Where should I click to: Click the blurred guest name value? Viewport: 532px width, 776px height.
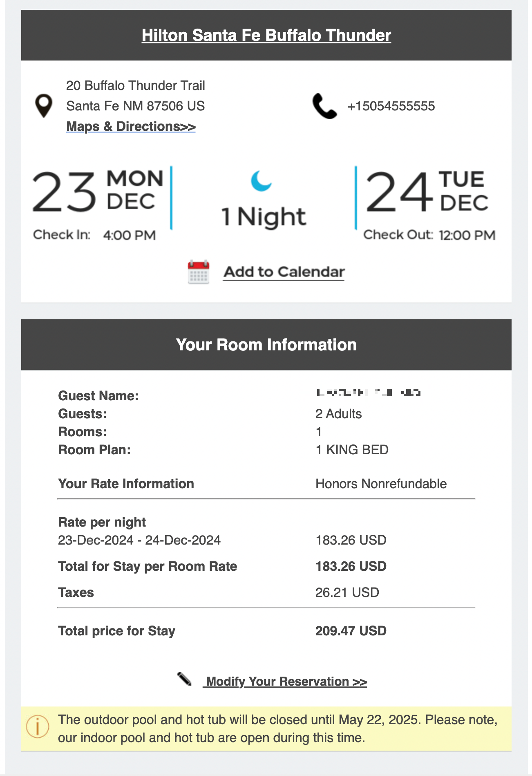pos(369,393)
